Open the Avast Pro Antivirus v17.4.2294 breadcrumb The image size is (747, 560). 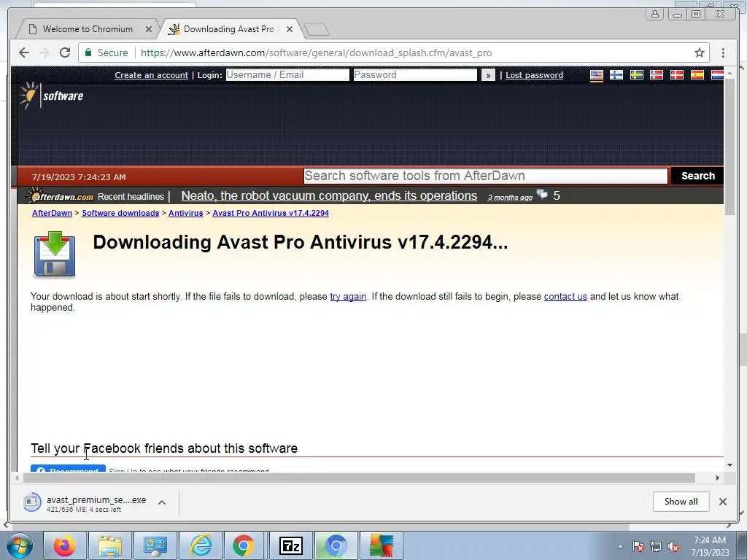click(x=271, y=213)
